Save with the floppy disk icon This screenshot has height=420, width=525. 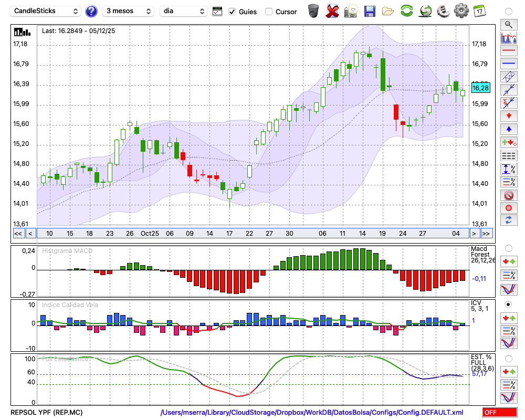370,11
